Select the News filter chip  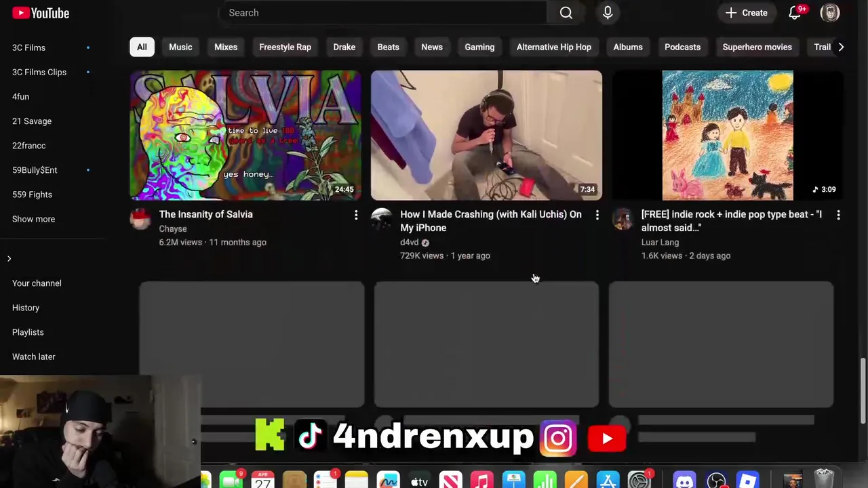click(x=432, y=47)
